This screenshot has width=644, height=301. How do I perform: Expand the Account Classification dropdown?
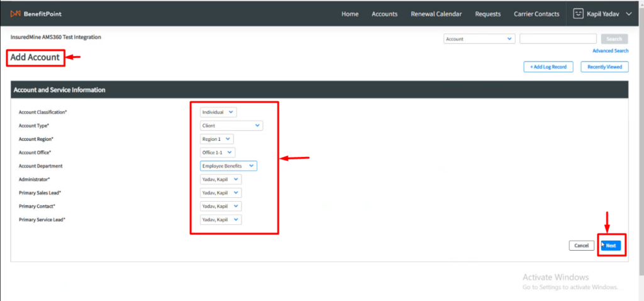tap(218, 112)
